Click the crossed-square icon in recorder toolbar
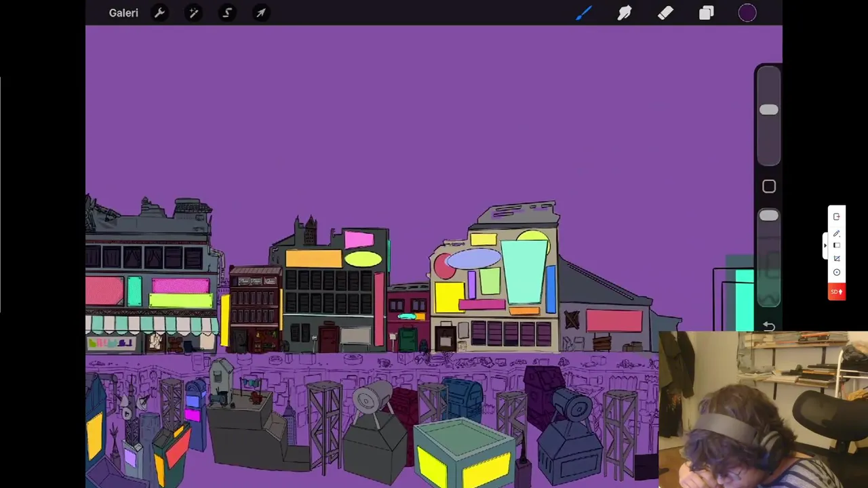Screen dimensions: 868x488 click(836, 258)
